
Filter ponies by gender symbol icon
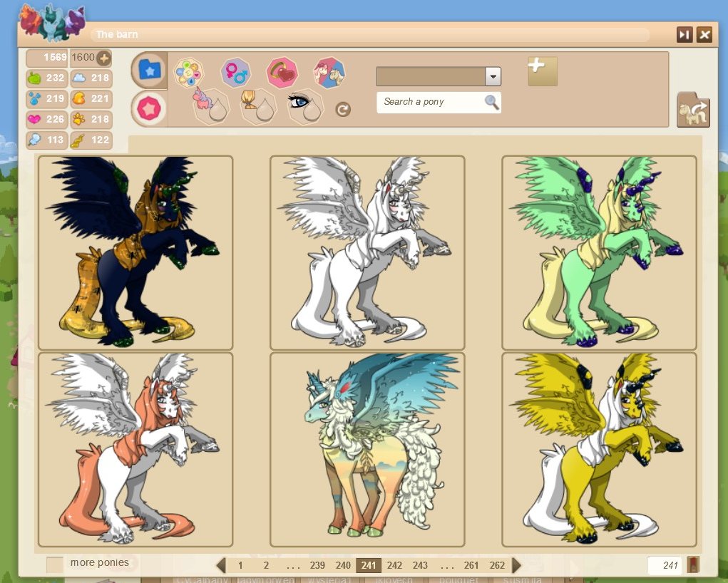[235, 73]
